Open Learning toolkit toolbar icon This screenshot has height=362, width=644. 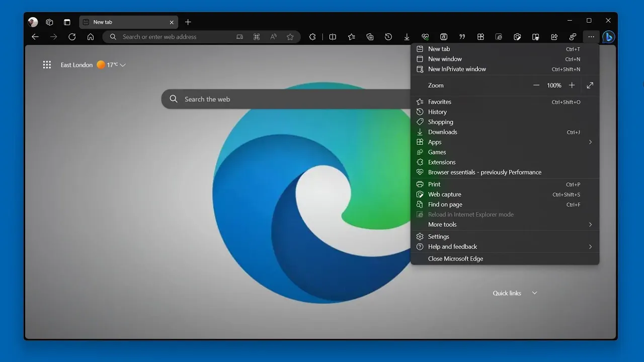[x=536, y=37]
